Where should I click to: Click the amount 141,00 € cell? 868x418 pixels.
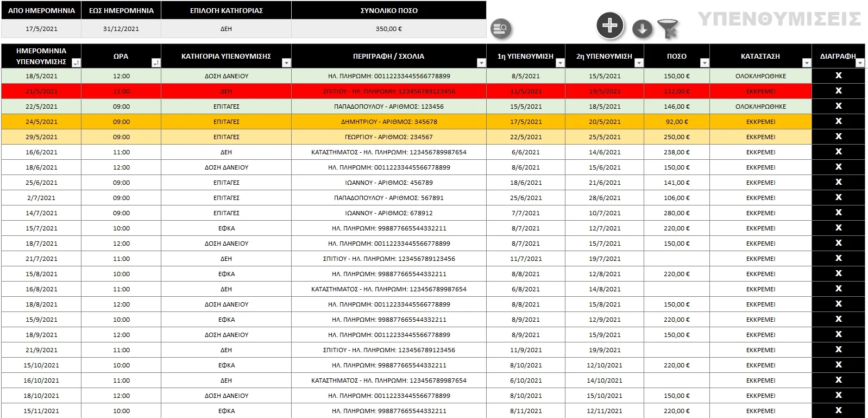click(677, 183)
